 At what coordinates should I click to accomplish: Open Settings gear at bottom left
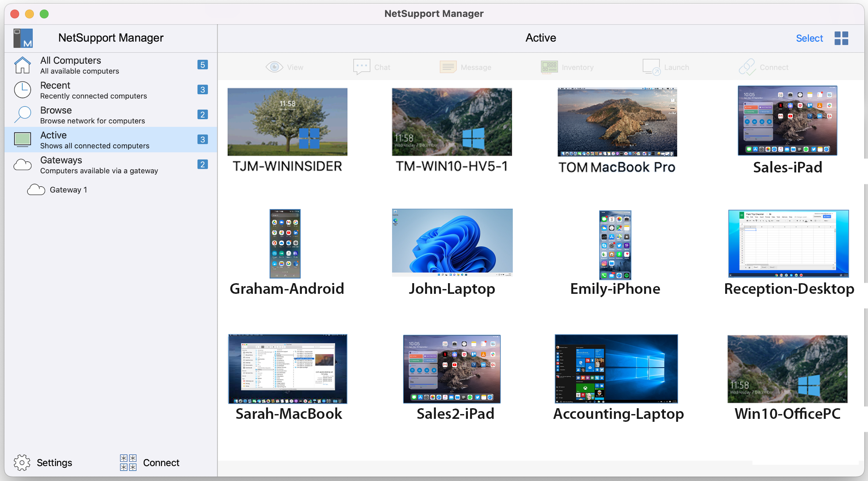click(x=22, y=462)
